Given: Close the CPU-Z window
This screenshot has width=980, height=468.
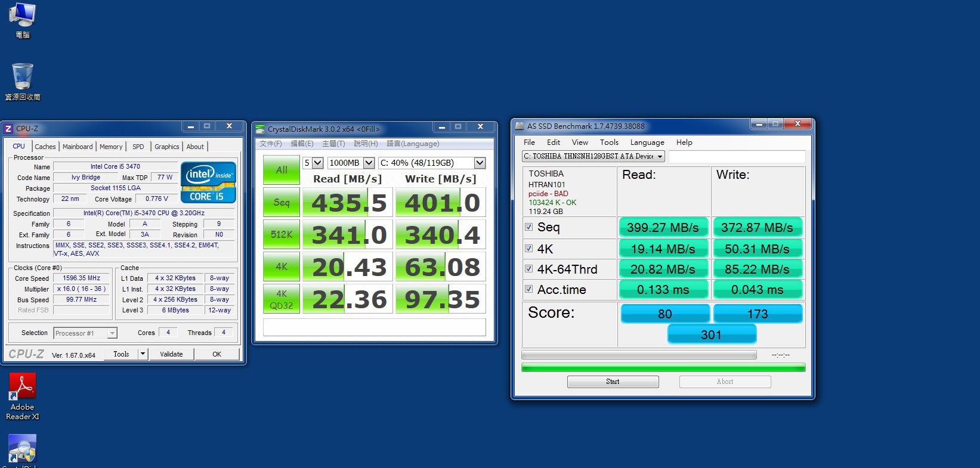Looking at the screenshot, I should [229, 126].
